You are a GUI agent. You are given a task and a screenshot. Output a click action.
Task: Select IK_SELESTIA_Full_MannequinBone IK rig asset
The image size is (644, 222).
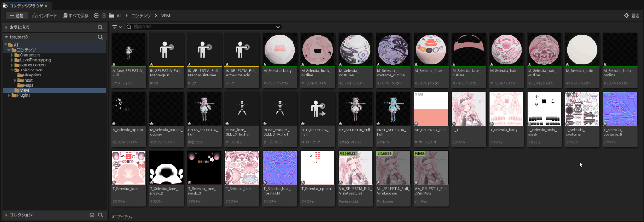click(204, 60)
